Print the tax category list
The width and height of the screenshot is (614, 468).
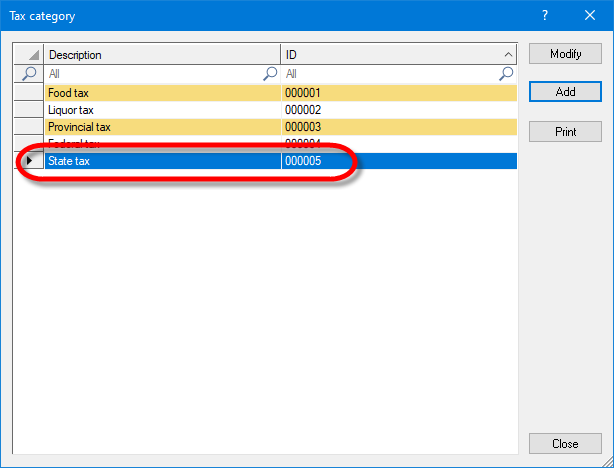pos(565,131)
